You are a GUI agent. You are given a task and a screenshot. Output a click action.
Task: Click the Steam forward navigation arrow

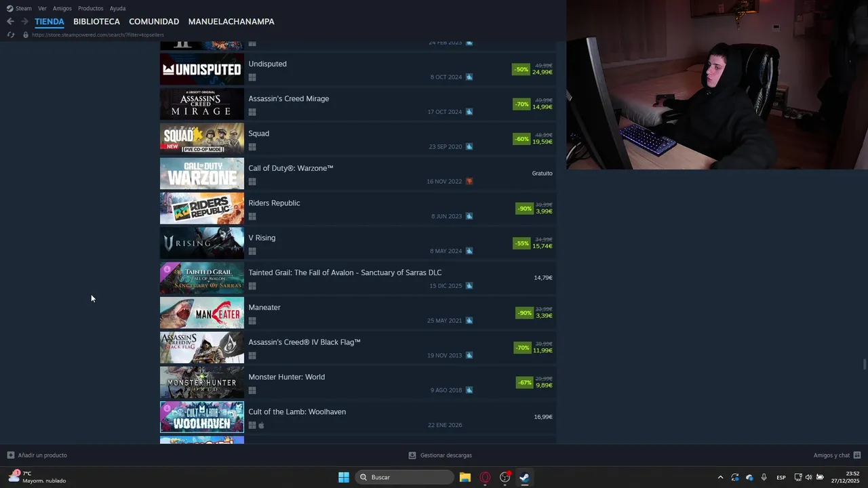[24, 22]
